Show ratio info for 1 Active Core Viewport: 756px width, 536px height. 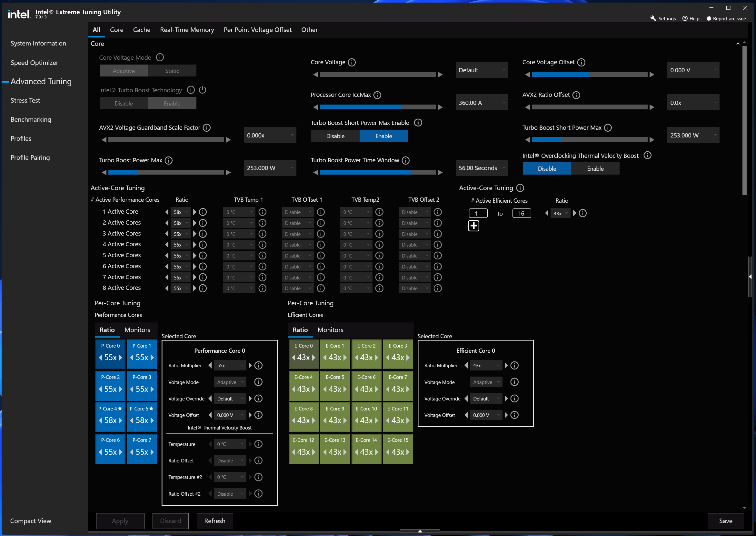[203, 212]
